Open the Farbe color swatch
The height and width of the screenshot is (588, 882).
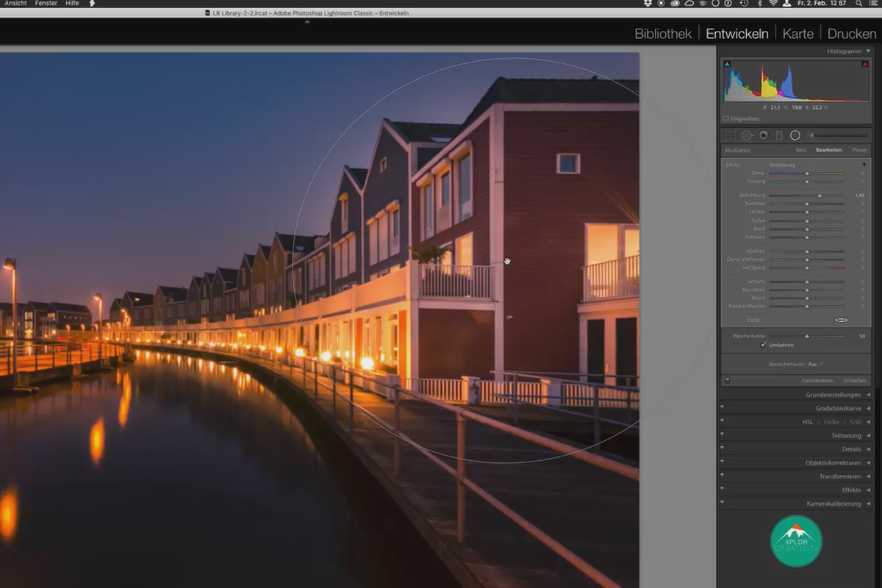click(x=841, y=320)
